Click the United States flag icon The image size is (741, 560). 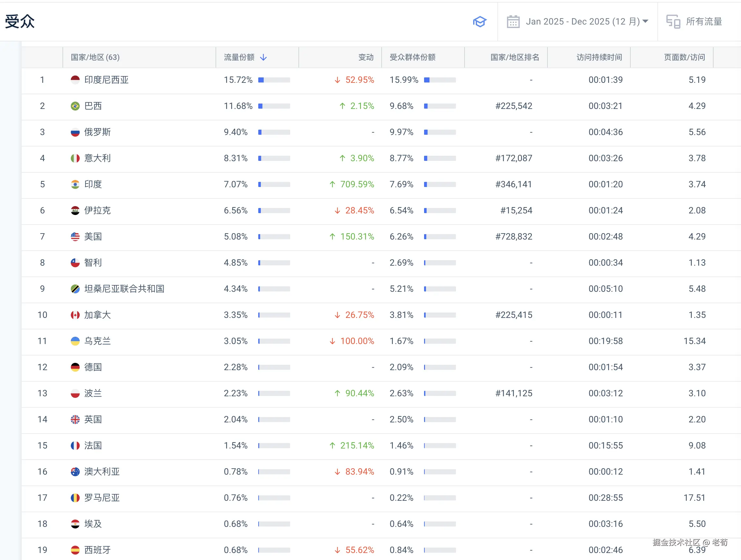pos(75,237)
